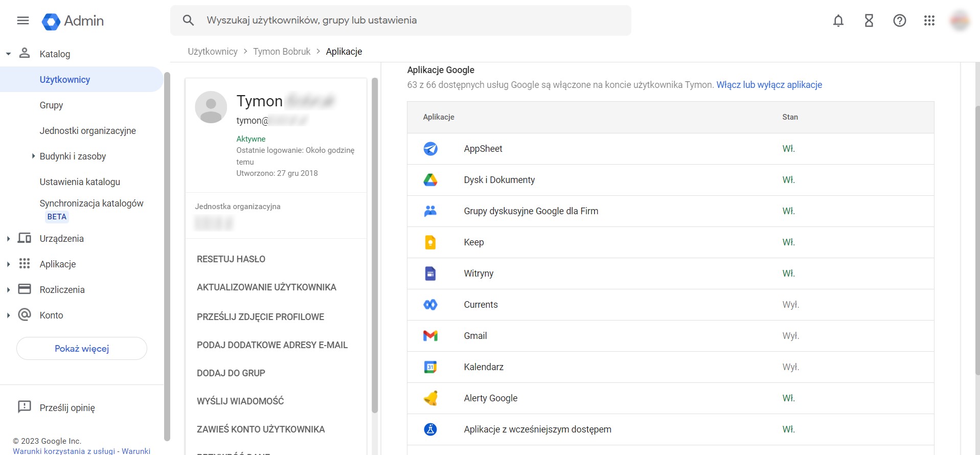Click the search magnifier icon
980x455 pixels.
[x=188, y=20]
